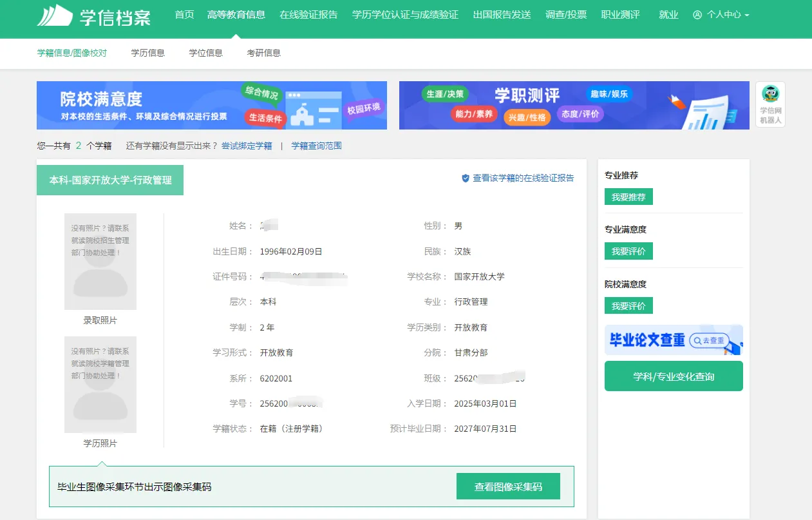Open the 学职测评 banner
The width and height of the screenshot is (812, 520).
tap(574, 105)
